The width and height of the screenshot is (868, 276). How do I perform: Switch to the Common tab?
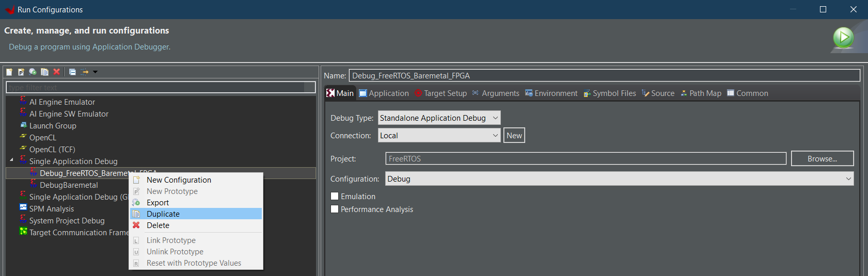point(747,93)
